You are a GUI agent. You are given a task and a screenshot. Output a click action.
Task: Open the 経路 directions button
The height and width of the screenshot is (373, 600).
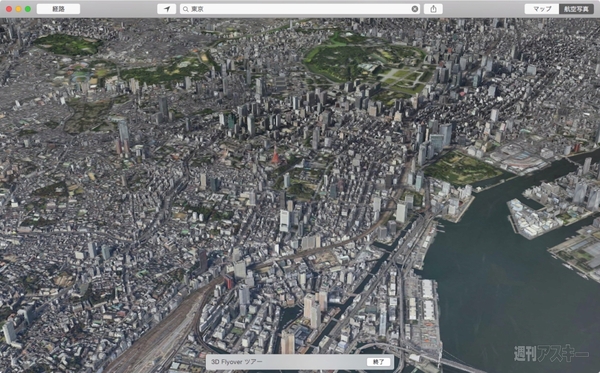[58, 9]
